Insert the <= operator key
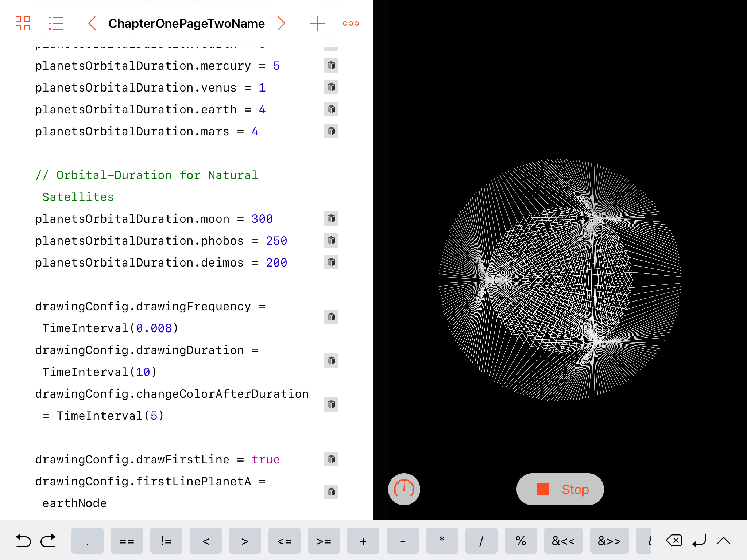Viewport: 747px width, 560px height. coord(285,541)
